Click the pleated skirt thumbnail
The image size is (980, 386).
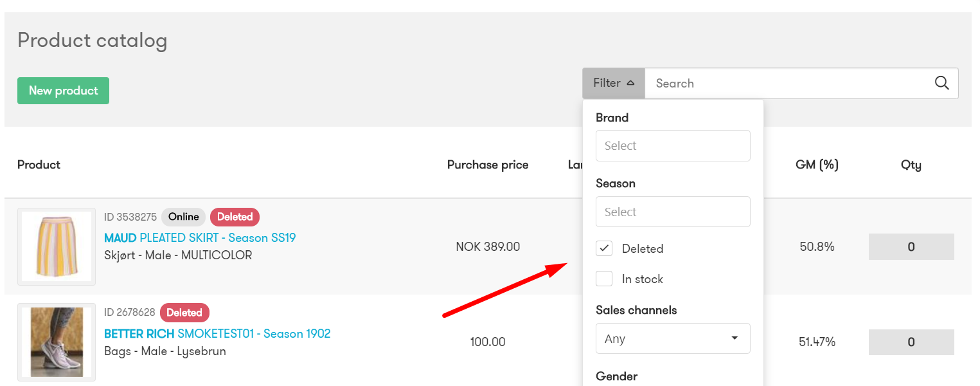click(x=57, y=246)
